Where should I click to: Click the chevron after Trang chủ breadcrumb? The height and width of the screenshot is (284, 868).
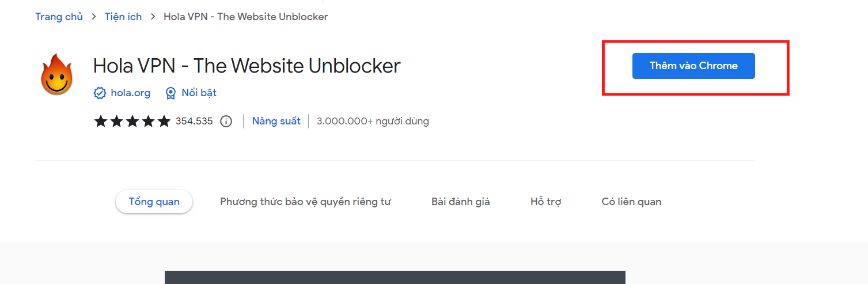tap(94, 17)
